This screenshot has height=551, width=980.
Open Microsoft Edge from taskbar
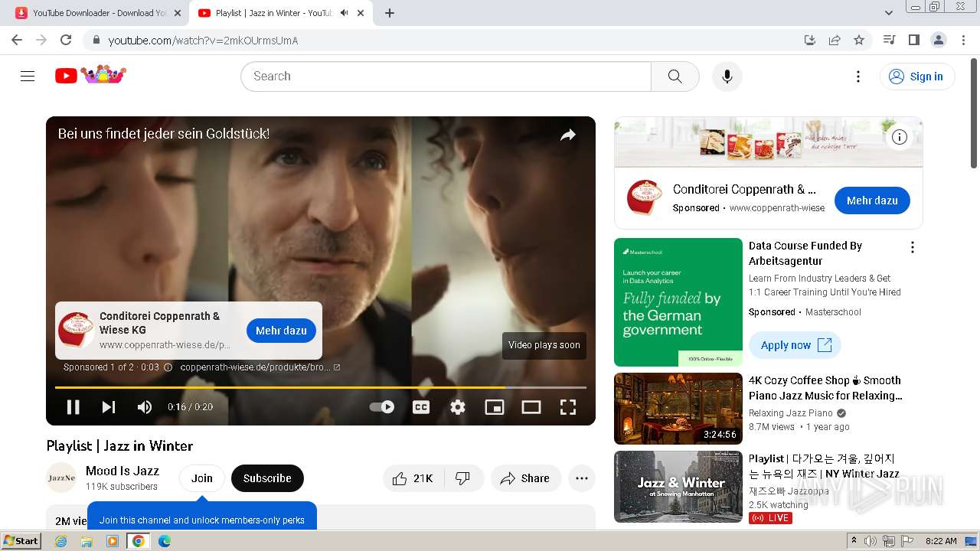(x=164, y=541)
